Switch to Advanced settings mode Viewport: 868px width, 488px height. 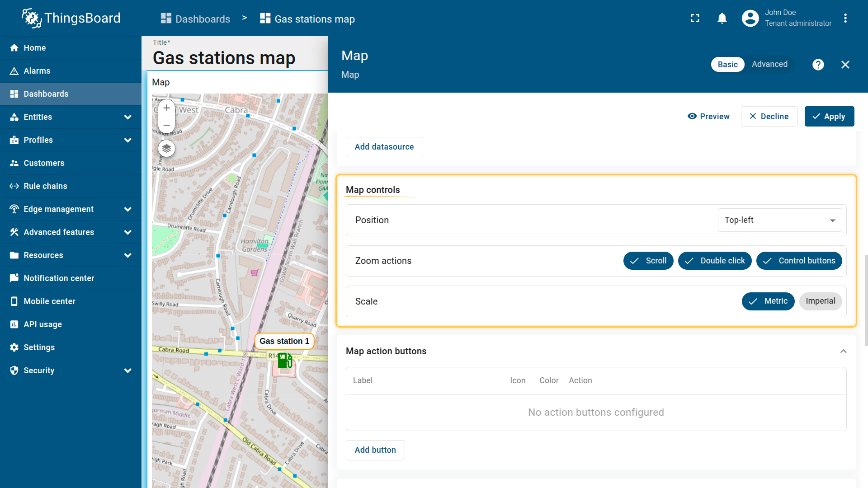(769, 64)
